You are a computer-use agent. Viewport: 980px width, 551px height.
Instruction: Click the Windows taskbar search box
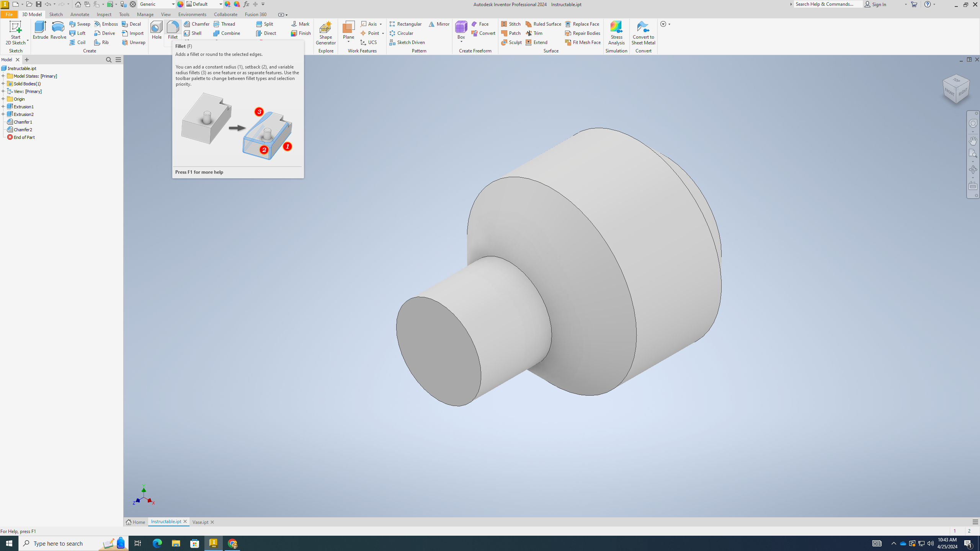click(x=73, y=543)
